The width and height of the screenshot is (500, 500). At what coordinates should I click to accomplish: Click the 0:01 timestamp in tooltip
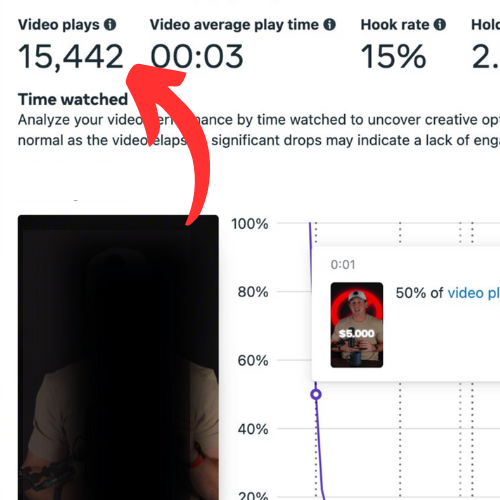pos(343,265)
